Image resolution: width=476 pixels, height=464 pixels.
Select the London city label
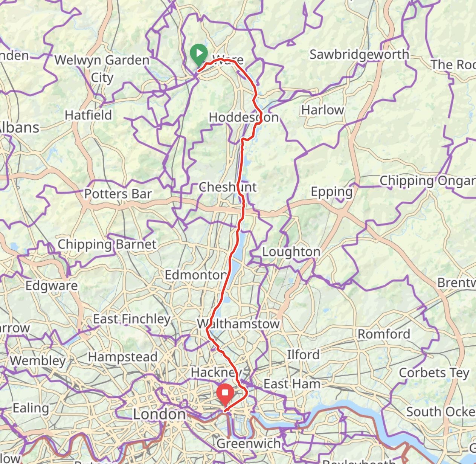[159, 414]
